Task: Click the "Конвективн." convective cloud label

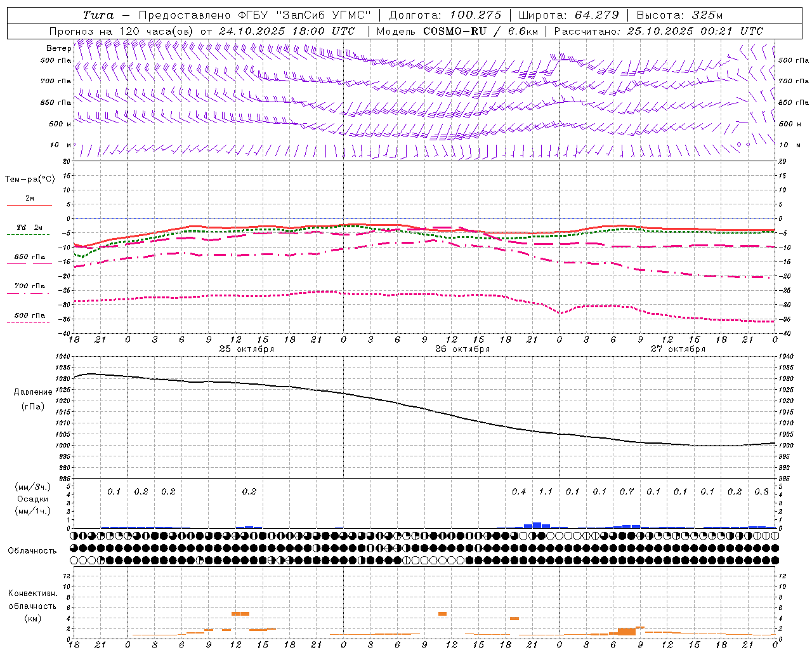Action: [33, 594]
